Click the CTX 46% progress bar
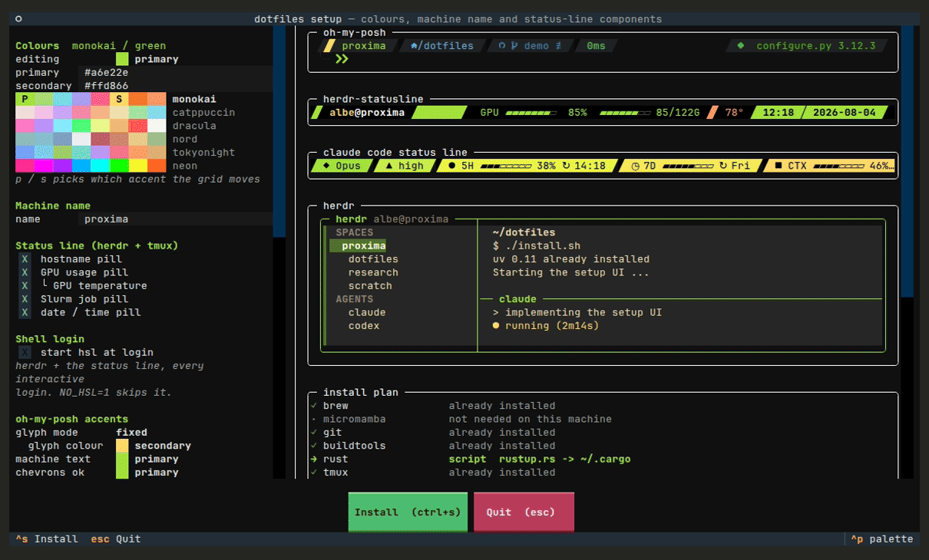929x560 pixels. click(x=838, y=166)
